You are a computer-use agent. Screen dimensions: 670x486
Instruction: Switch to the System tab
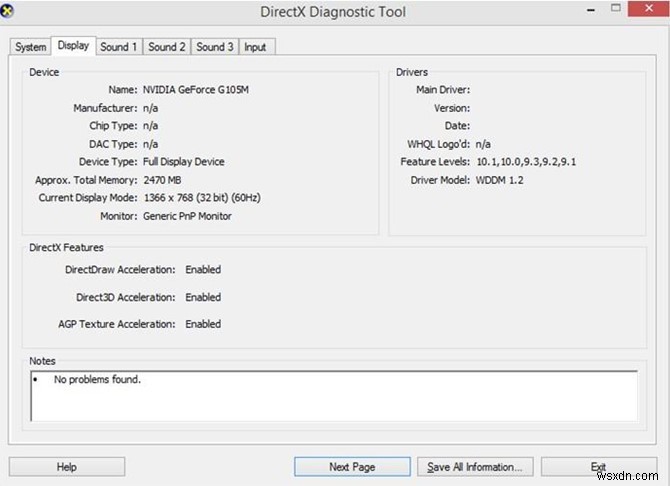pyautogui.click(x=31, y=47)
